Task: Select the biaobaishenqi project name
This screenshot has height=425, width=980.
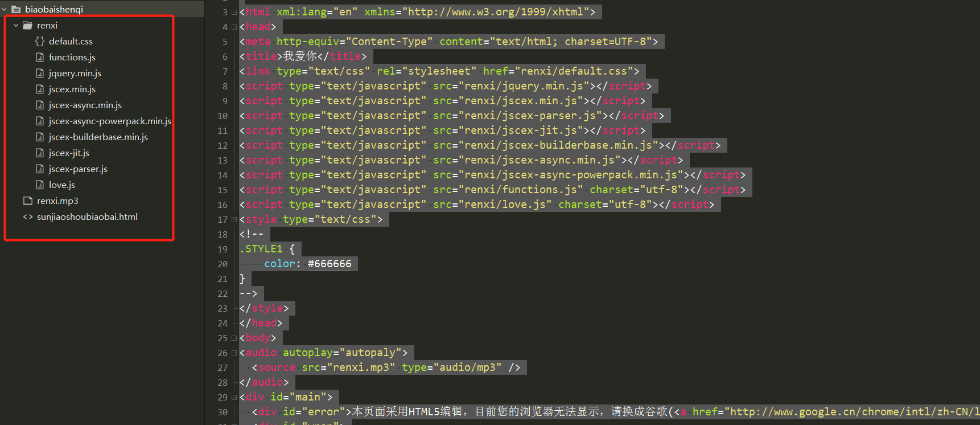Action: tap(54, 10)
